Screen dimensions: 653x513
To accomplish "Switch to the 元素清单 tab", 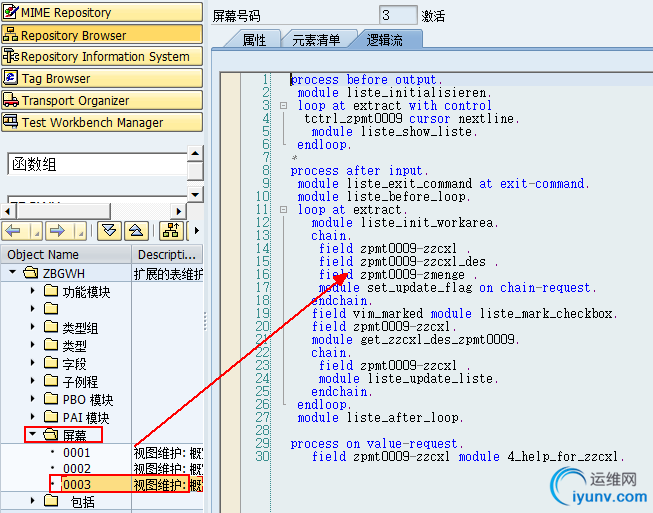I will (316, 40).
